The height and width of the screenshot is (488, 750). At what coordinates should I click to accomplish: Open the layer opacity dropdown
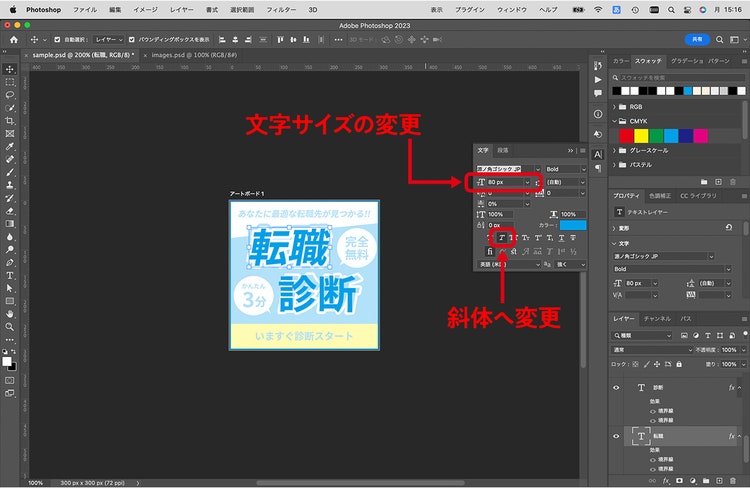[744, 350]
